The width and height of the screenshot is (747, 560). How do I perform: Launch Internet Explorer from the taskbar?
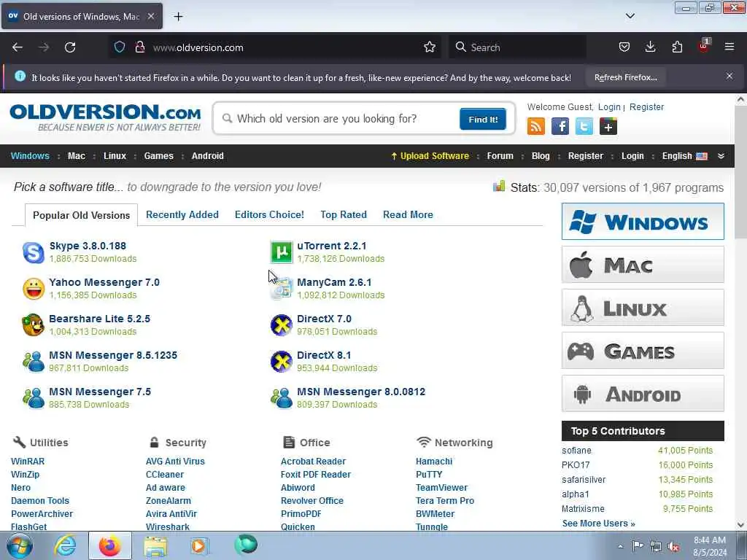pos(65,545)
